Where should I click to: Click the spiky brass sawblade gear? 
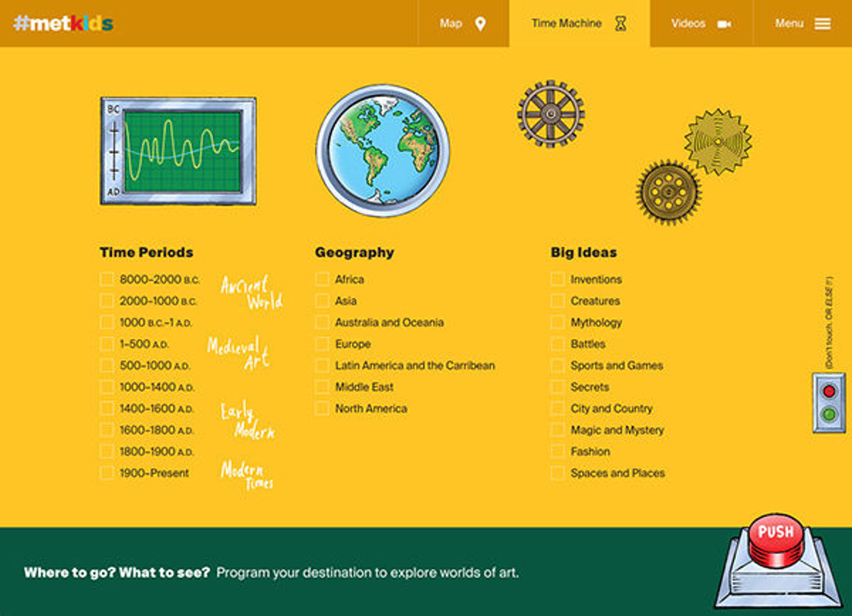(718, 142)
